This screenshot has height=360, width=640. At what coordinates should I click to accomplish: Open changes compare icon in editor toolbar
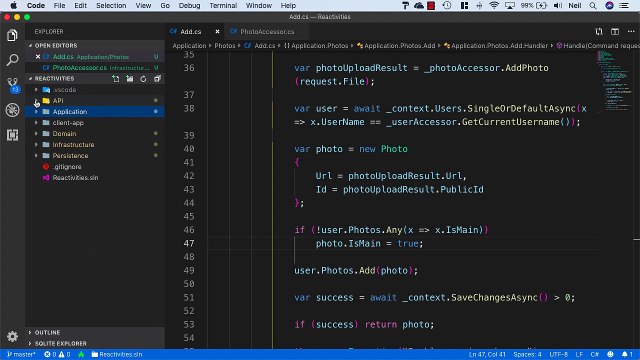click(599, 31)
